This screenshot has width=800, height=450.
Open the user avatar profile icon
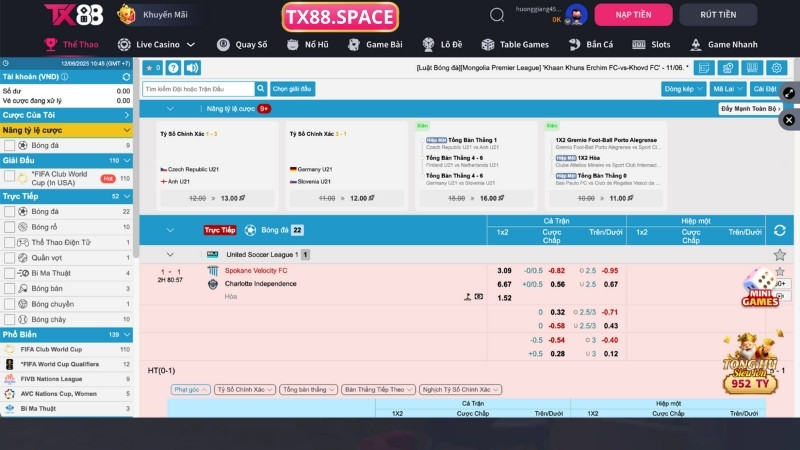point(577,14)
